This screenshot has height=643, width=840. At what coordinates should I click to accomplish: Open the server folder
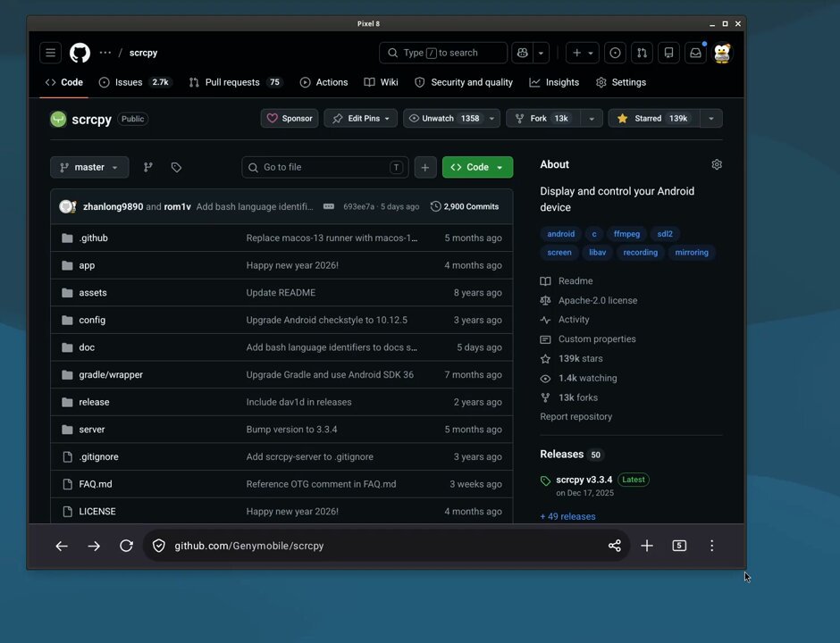(92, 430)
